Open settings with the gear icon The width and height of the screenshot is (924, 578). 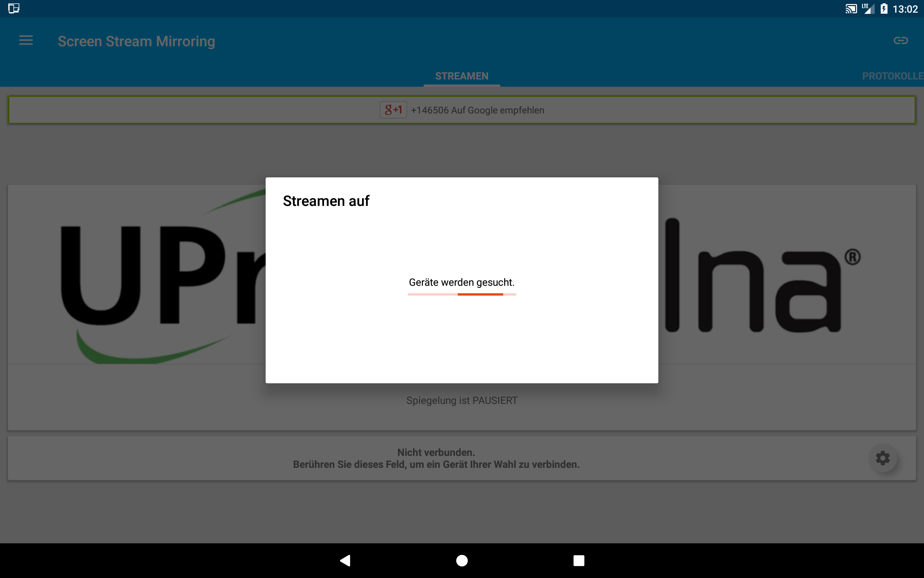tap(882, 458)
